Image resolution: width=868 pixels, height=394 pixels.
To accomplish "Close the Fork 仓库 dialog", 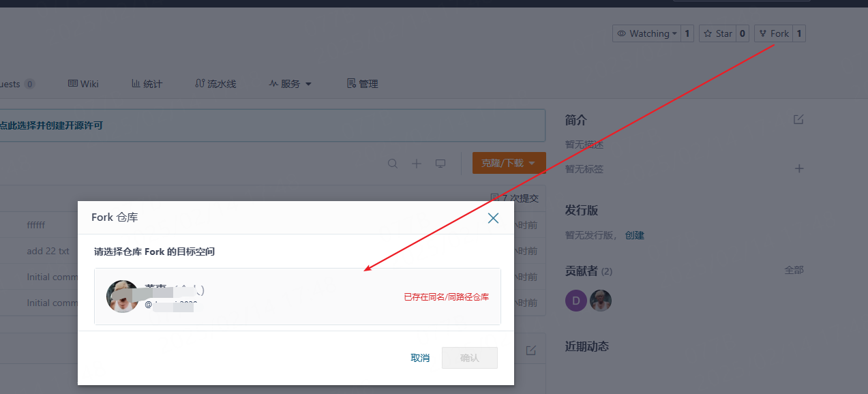I will point(493,218).
